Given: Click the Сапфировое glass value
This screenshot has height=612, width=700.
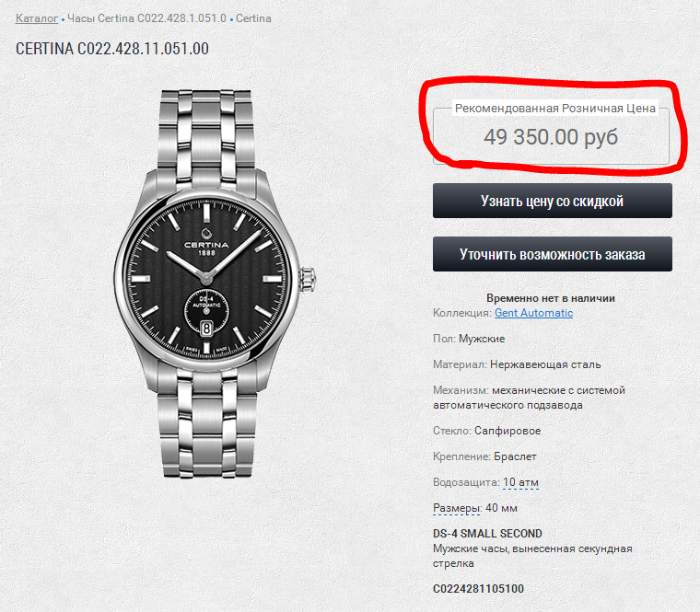Looking at the screenshot, I should 507,431.
